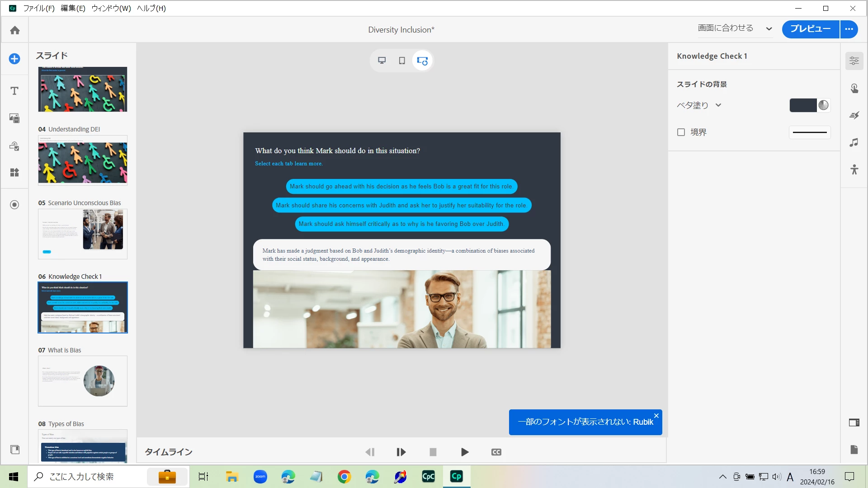Select the Text tool in left sidebar
The height and width of the screenshot is (488, 868).
(x=14, y=91)
